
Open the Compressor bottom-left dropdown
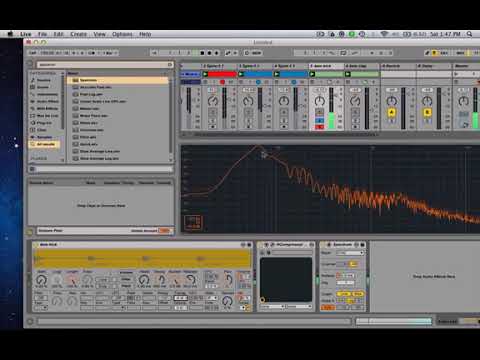[272, 306]
